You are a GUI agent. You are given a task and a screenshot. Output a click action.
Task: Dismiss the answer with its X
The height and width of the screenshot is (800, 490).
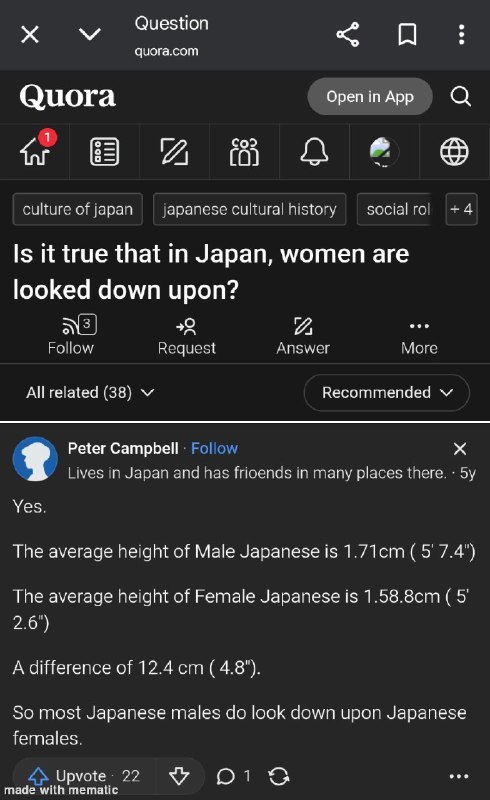(x=460, y=448)
